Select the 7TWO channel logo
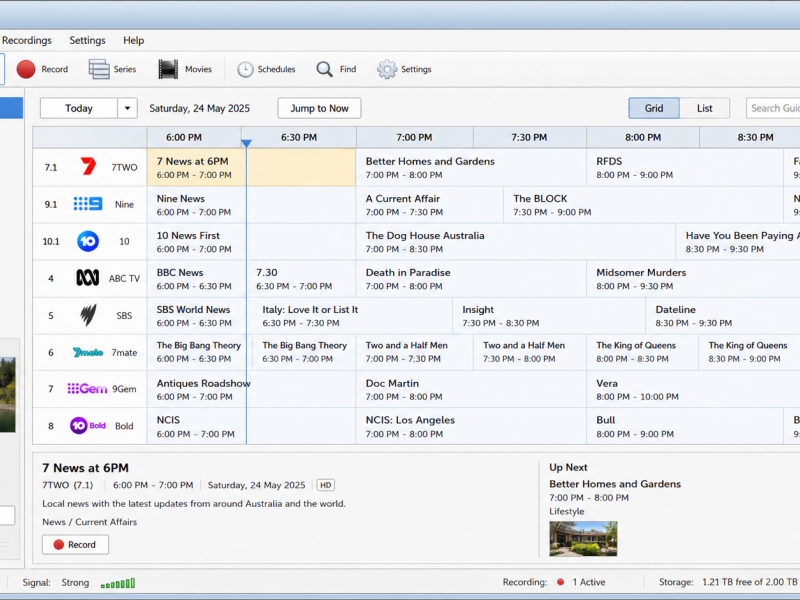Viewport: 800px width, 600px height. coord(88,167)
